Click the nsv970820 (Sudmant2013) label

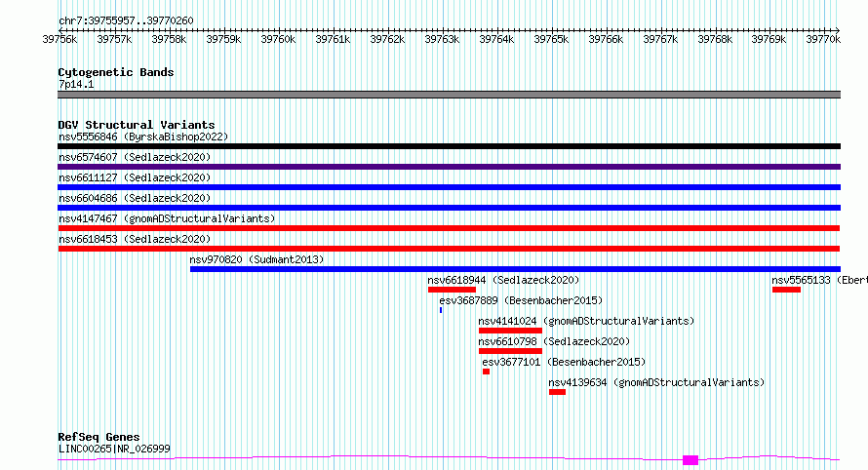click(x=256, y=259)
